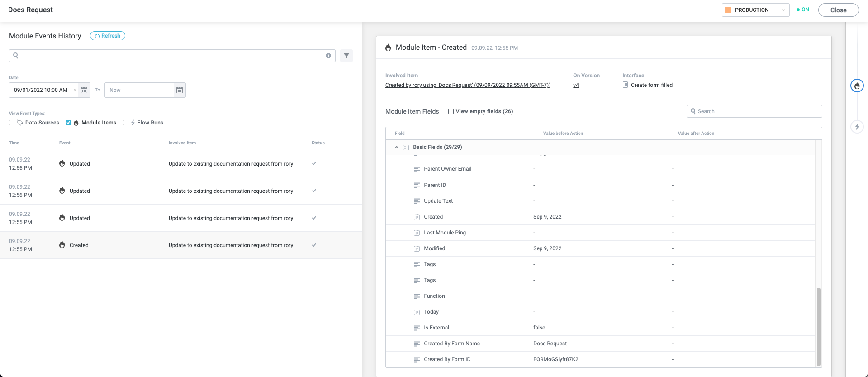868x377 pixels.
Task: Enable the Flow Runs event type checkbox
Action: (126, 123)
